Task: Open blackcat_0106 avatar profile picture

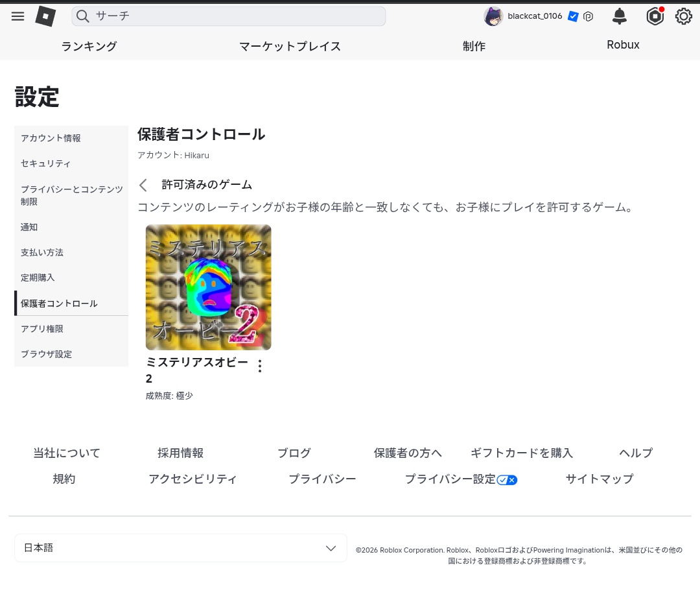Action: 493,16
